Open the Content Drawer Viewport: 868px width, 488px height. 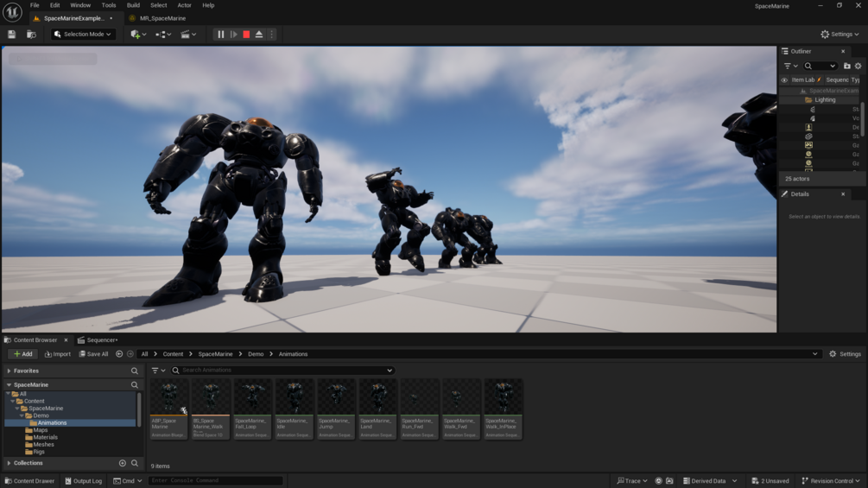[x=29, y=481]
